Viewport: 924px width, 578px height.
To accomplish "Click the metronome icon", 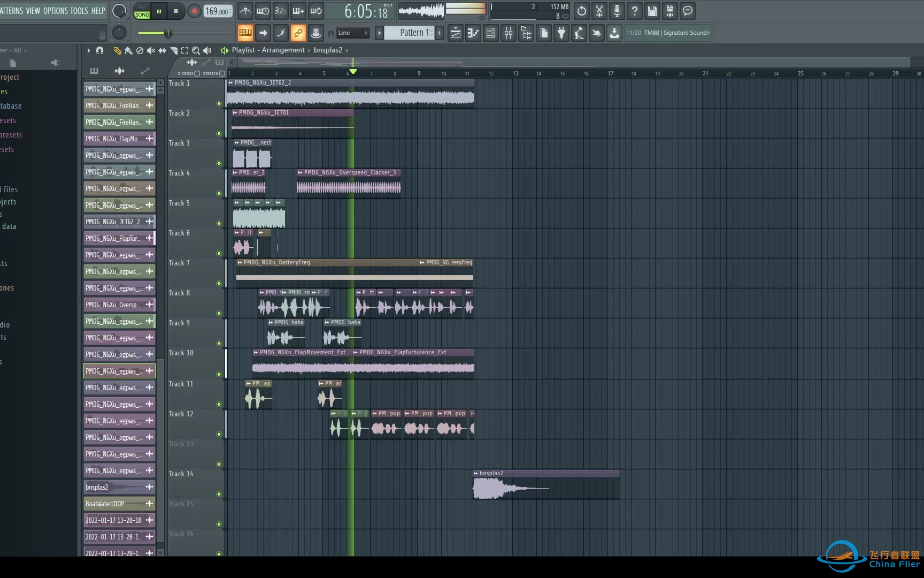I will click(x=245, y=11).
